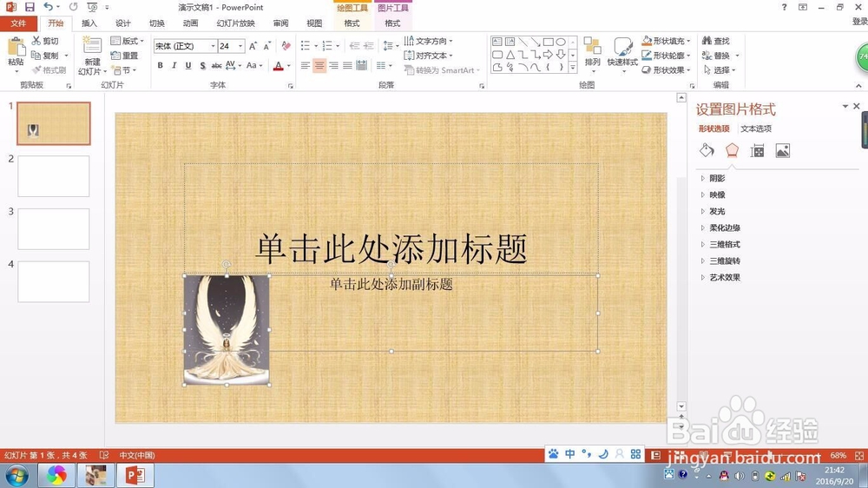
Task: Center-align the text
Action: click(319, 65)
